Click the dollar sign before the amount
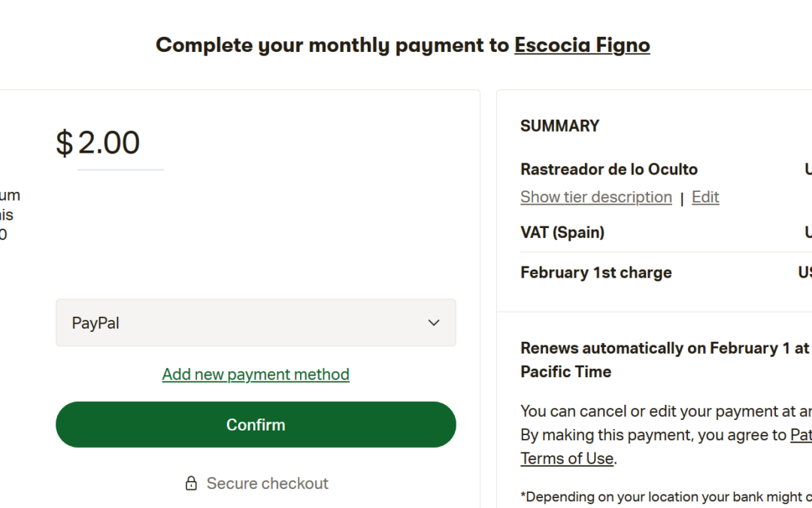The height and width of the screenshot is (508, 812). tap(65, 143)
